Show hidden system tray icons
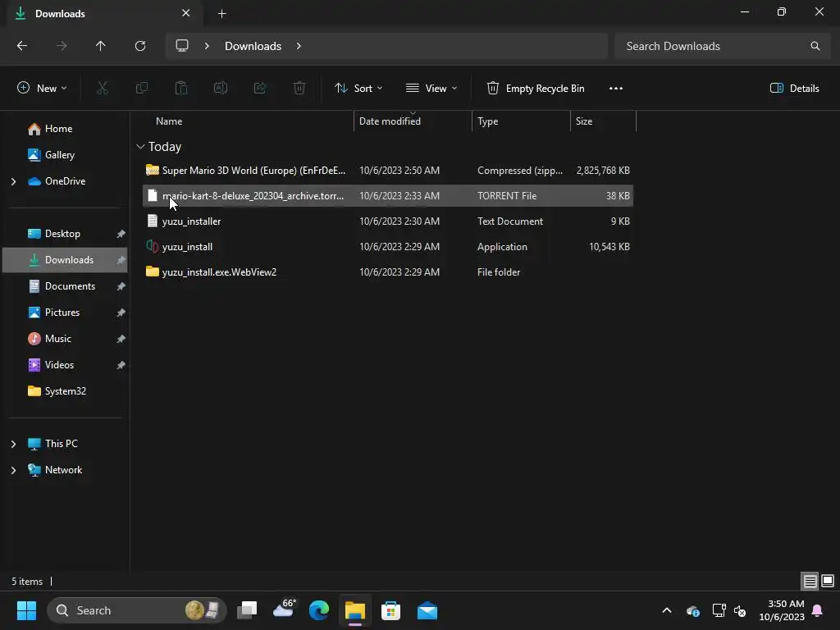 click(x=666, y=610)
